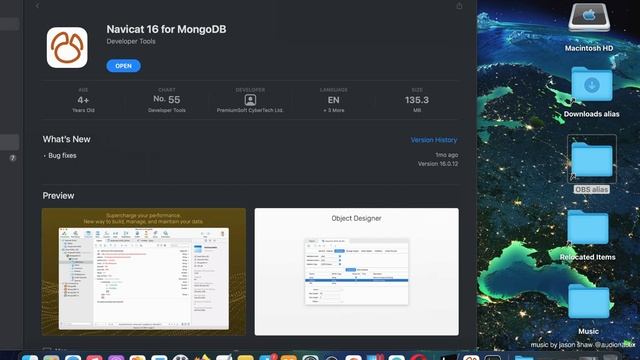Open the Object Designer preview screenshot

tap(356, 272)
